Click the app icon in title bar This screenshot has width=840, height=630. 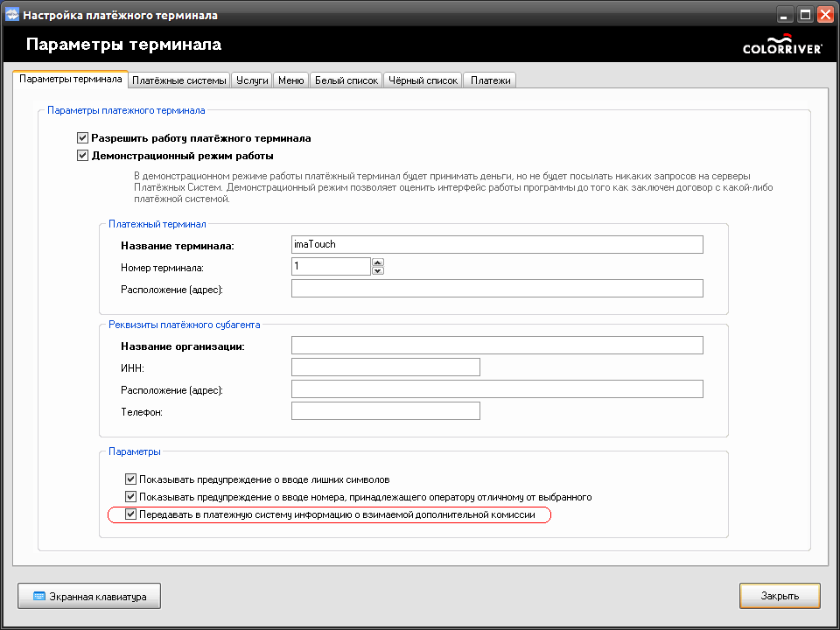tap(12, 15)
